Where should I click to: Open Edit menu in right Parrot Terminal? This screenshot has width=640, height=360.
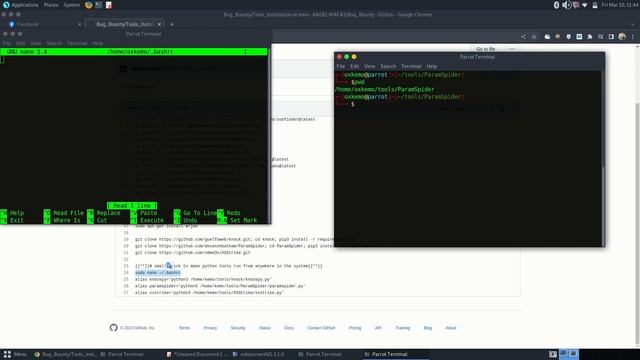(354, 66)
